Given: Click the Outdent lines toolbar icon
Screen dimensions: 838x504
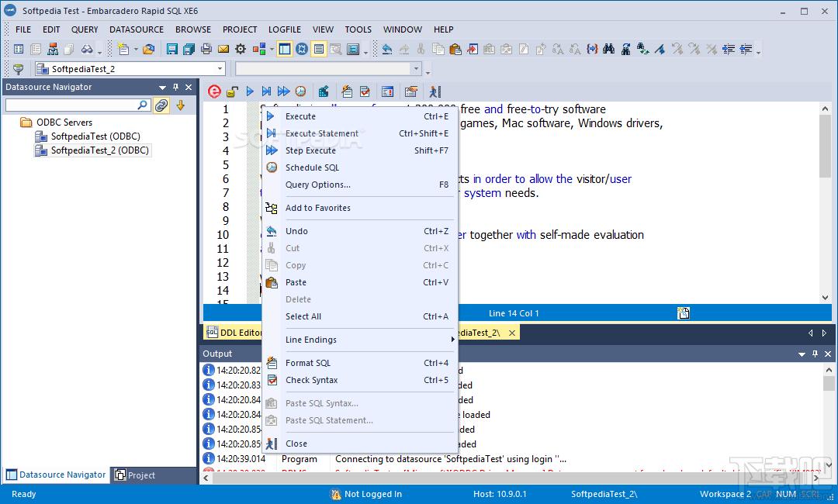Looking at the screenshot, I should tap(746, 49).
